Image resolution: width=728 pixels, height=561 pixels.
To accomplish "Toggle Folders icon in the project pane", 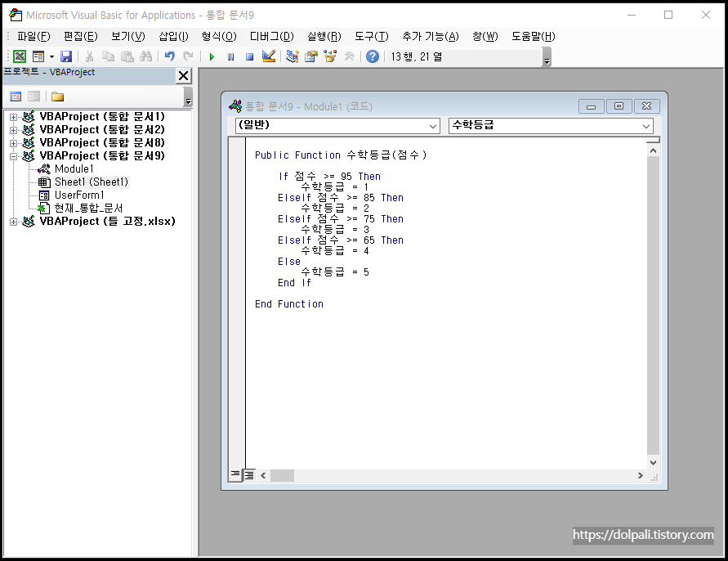I will coord(57,96).
